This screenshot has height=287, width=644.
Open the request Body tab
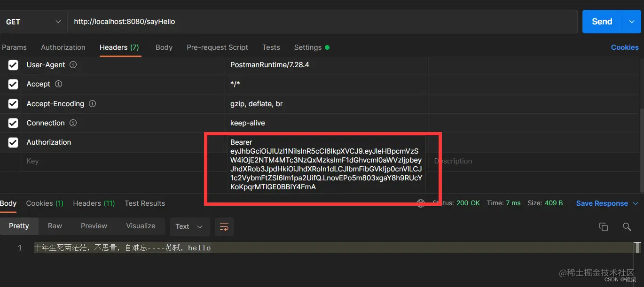pyautogui.click(x=164, y=47)
